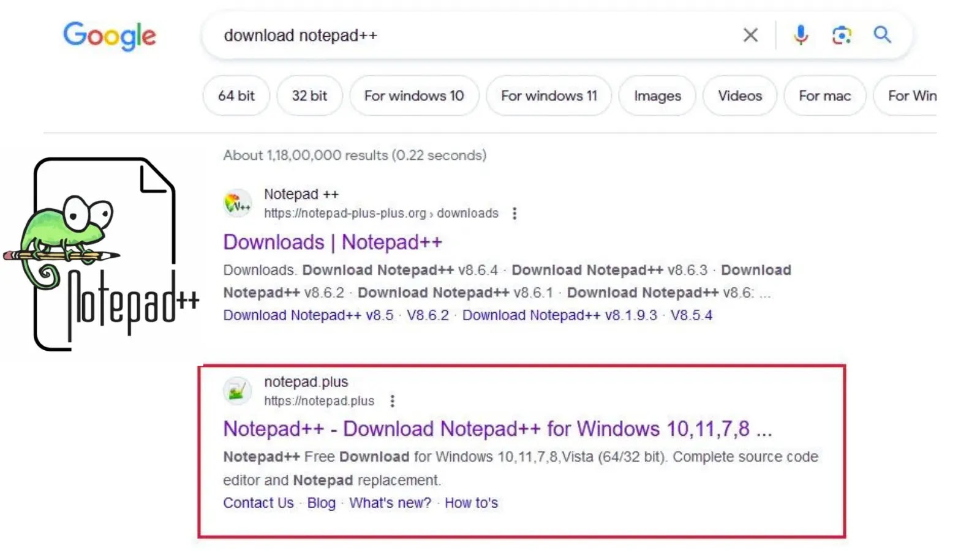Select the For windows 11 chip
Screen dimensions: 980x551
549,96
